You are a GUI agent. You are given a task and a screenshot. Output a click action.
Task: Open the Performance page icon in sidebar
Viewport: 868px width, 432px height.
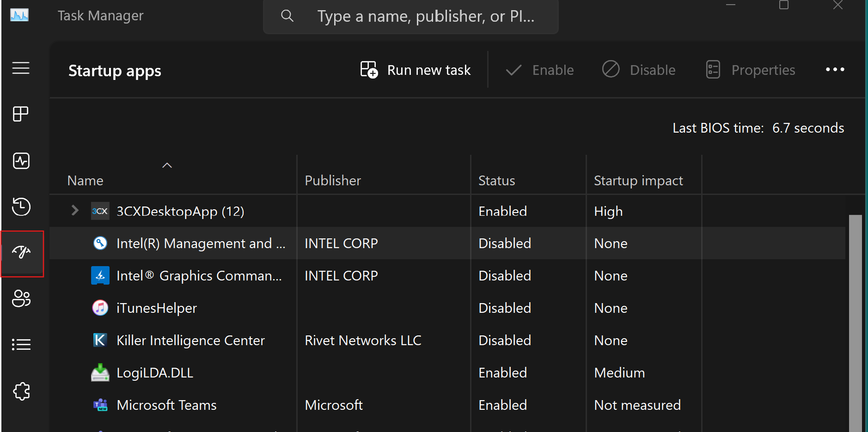pos(21,161)
